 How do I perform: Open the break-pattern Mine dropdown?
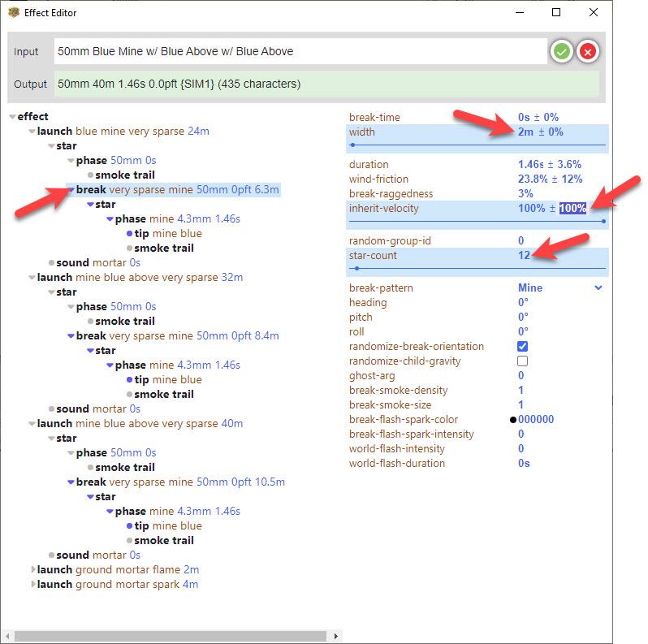[598, 288]
